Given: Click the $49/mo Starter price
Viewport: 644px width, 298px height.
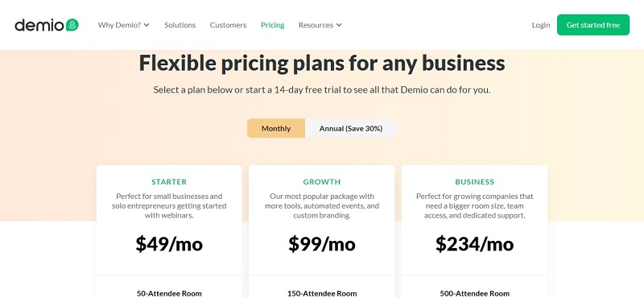Looking at the screenshot, I should tap(169, 244).
